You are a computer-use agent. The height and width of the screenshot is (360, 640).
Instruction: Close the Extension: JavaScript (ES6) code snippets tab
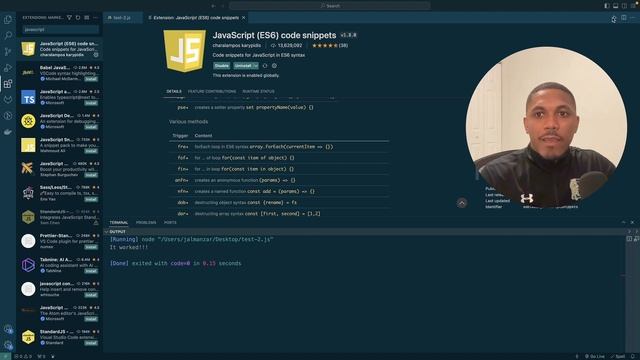pyautogui.click(x=244, y=18)
